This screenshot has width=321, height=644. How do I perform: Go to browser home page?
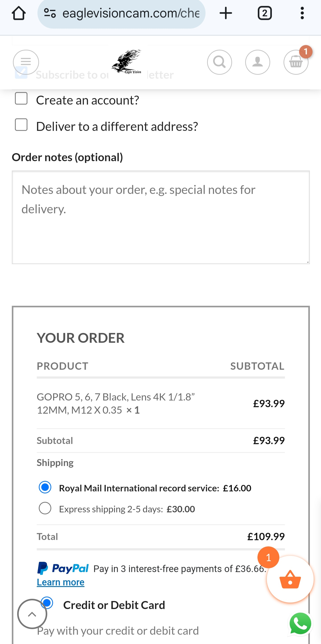(x=19, y=13)
